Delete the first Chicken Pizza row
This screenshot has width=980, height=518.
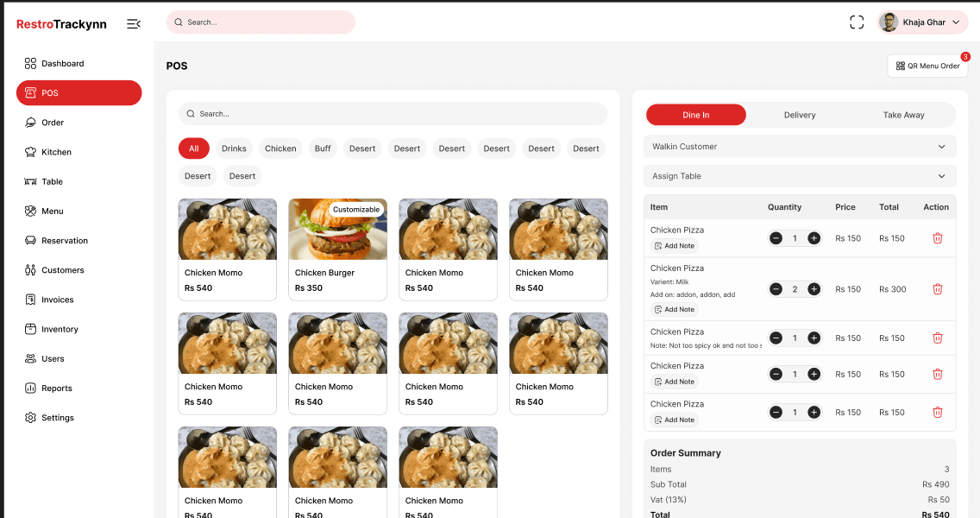pyautogui.click(x=937, y=238)
